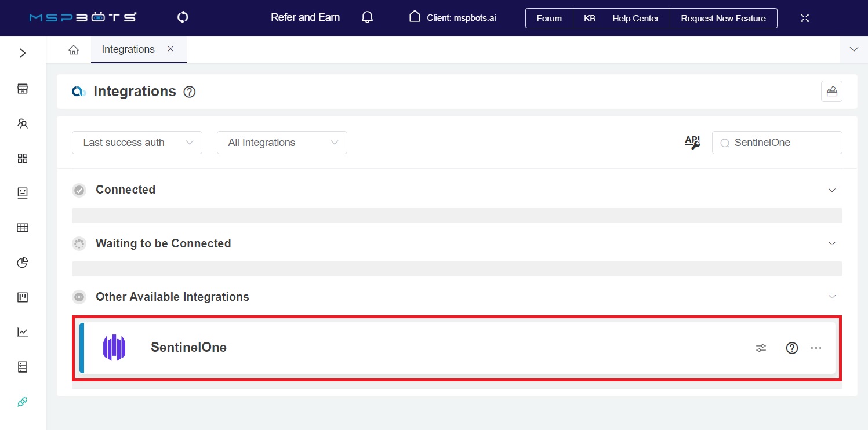Click Waiting to be Connected heading

[x=163, y=243]
